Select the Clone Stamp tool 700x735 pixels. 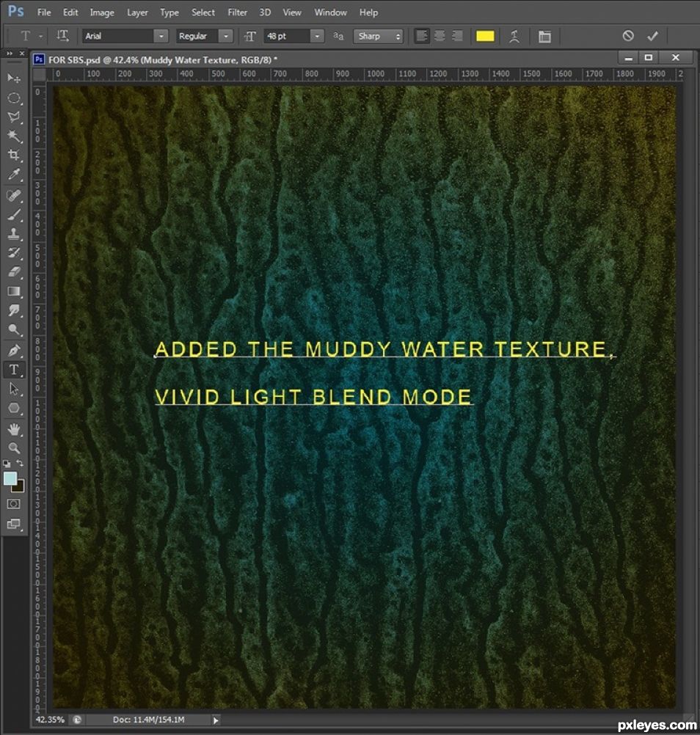click(14, 233)
